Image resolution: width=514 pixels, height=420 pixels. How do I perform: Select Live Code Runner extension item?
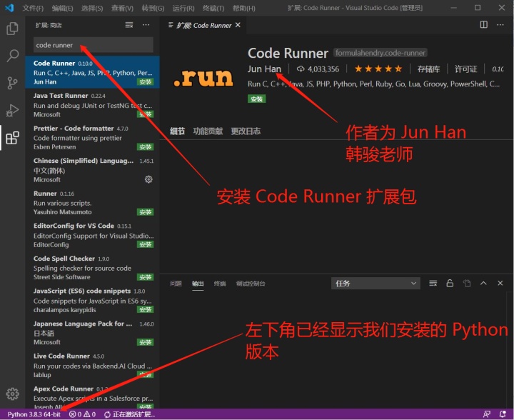click(92, 365)
